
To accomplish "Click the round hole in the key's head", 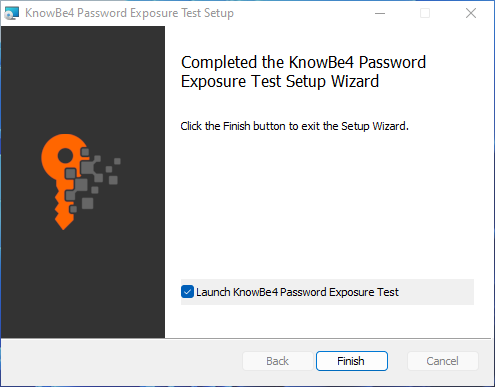I will tap(65, 155).
